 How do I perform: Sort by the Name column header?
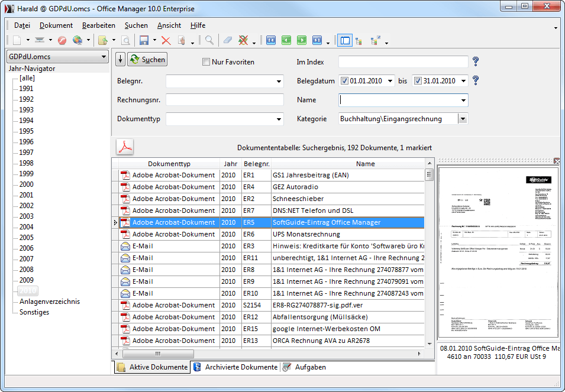point(366,164)
